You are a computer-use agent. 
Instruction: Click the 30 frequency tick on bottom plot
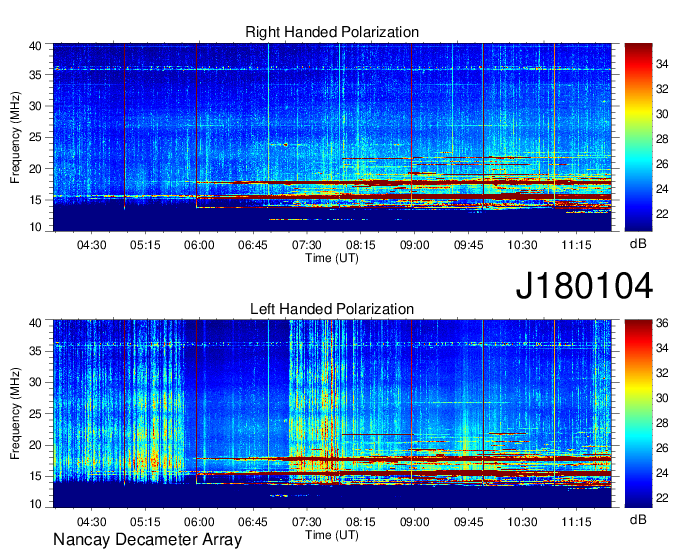35,382
